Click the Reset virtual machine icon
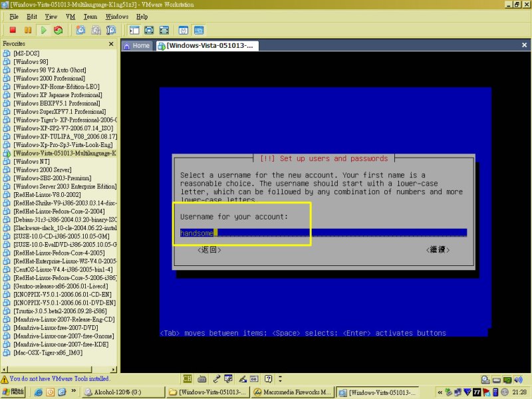This screenshot has height=399, width=532. pos(59,30)
